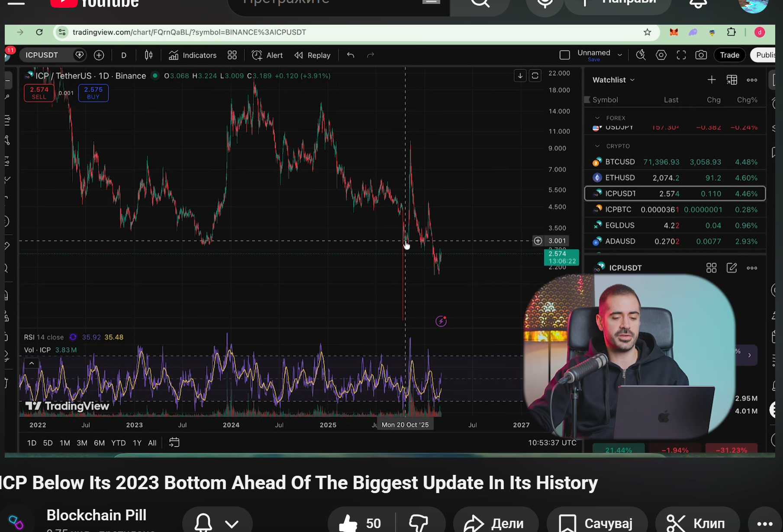Open chart settings hexagon icon
The image size is (783, 532).
(x=661, y=55)
